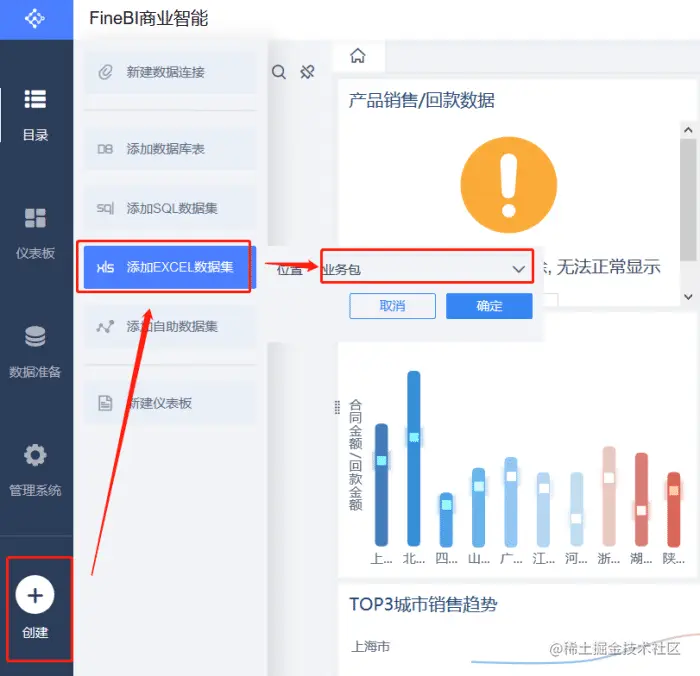700x676 pixels.
Task: Select 添加自助数据集 menu entry
Action: (x=170, y=326)
